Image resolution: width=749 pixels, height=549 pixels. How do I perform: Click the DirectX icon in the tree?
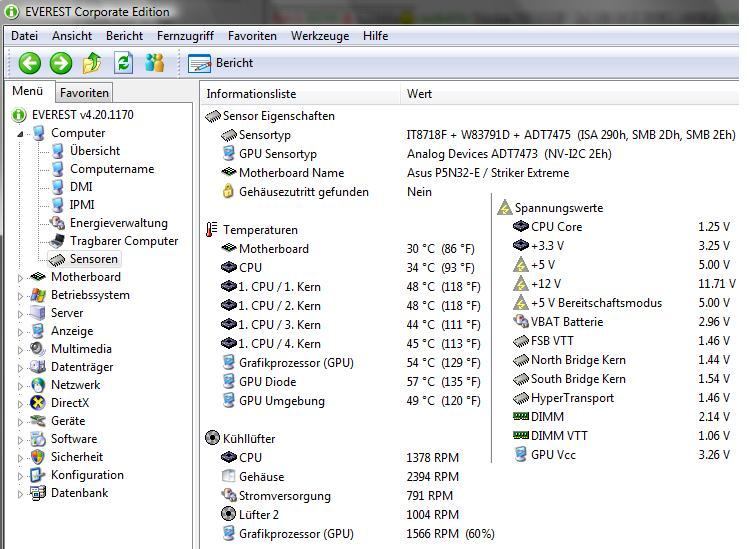38,403
